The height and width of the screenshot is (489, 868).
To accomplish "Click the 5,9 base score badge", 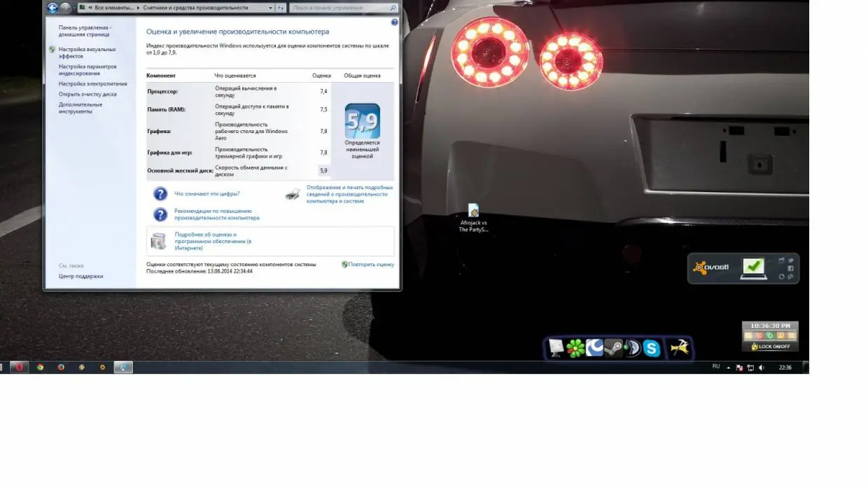I will pyautogui.click(x=363, y=120).
